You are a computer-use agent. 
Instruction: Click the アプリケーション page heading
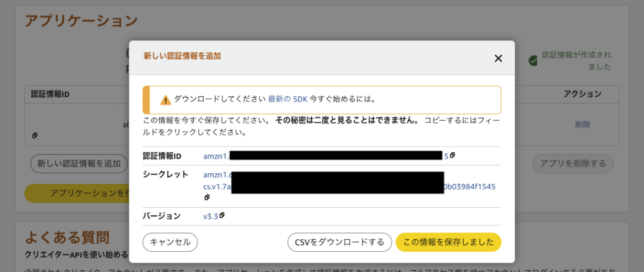tap(81, 21)
